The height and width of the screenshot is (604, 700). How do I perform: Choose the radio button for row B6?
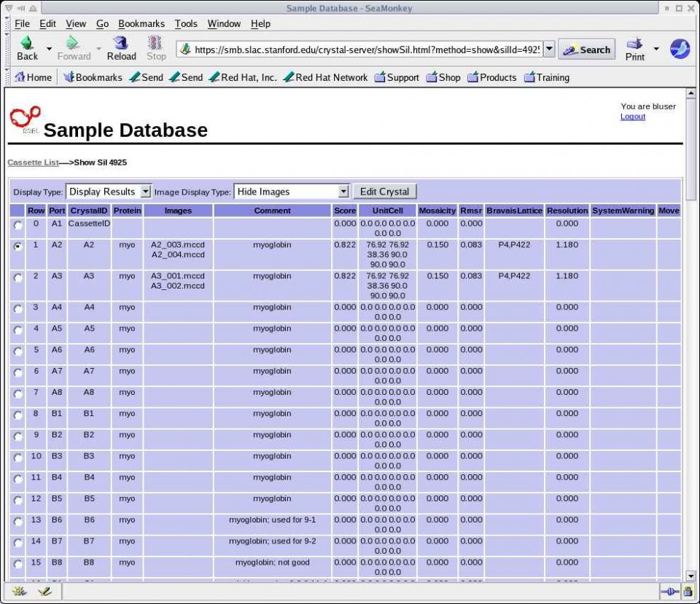(x=17, y=522)
